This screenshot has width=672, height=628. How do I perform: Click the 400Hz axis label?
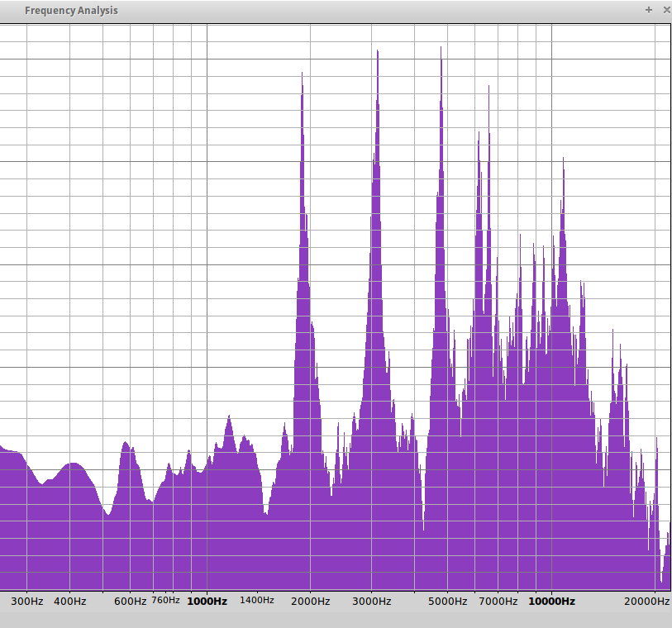coord(70,602)
